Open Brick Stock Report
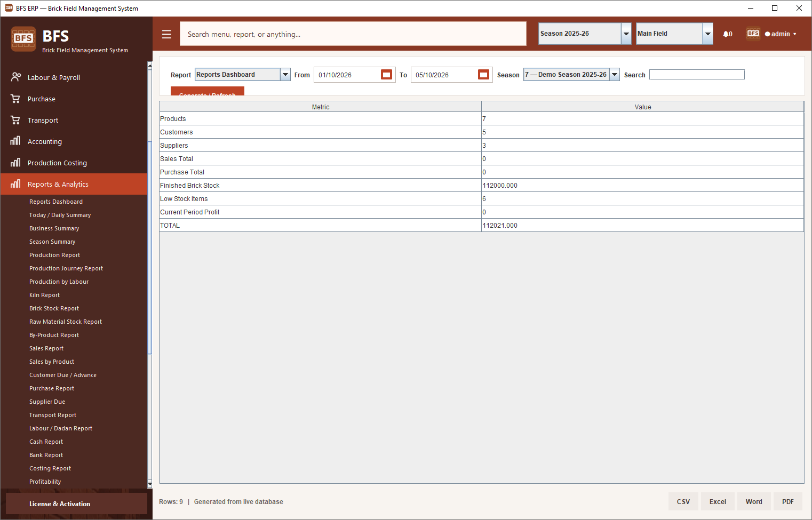 coord(54,308)
